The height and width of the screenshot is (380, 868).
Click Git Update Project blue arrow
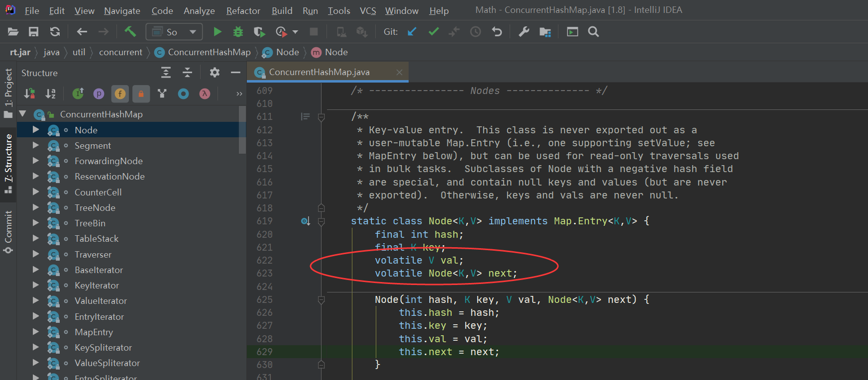tap(412, 32)
